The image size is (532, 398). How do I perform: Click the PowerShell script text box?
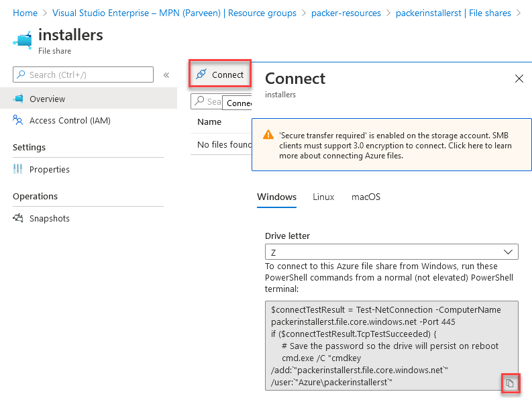point(382,336)
